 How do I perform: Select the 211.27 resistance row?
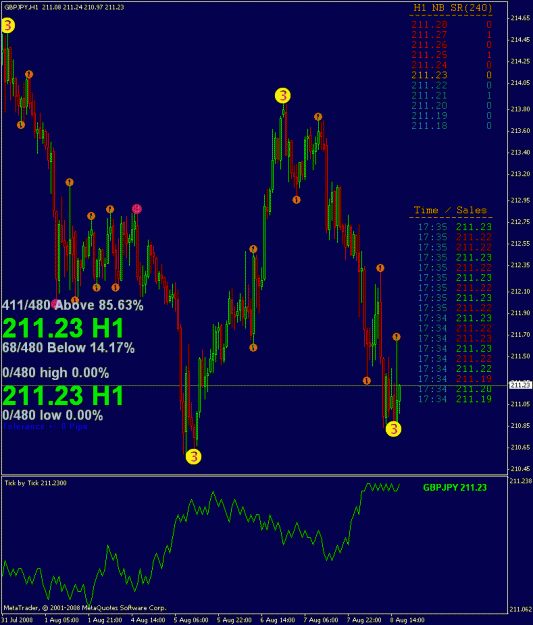451,35
